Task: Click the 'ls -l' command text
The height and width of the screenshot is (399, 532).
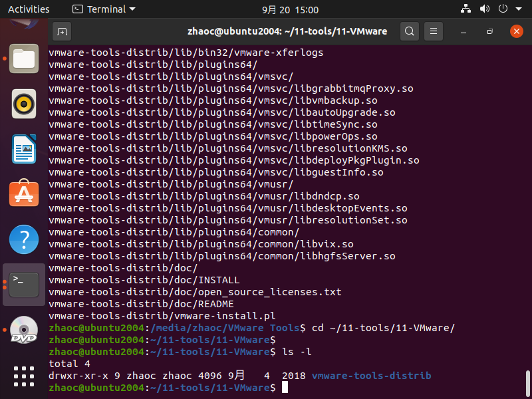Action: 297,352
